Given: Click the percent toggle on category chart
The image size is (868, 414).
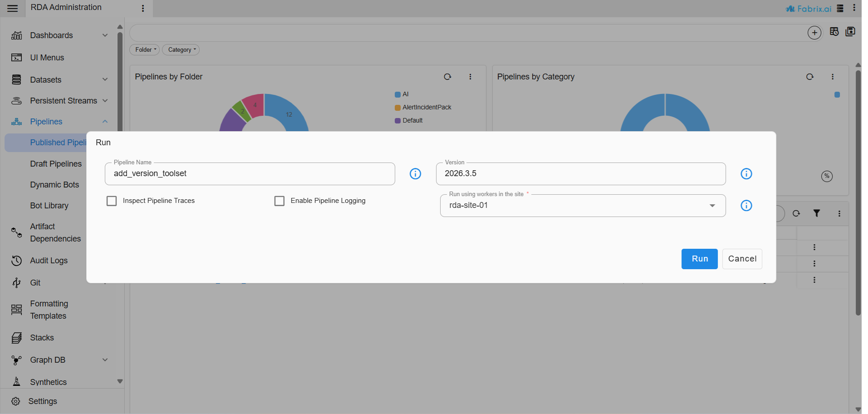Looking at the screenshot, I should click(x=827, y=176).
